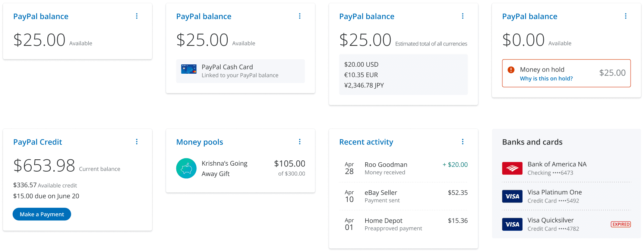Click the PayPal Cash Card icon
Image resolution: width=644 pixels, height=252 pixels.
189,69
